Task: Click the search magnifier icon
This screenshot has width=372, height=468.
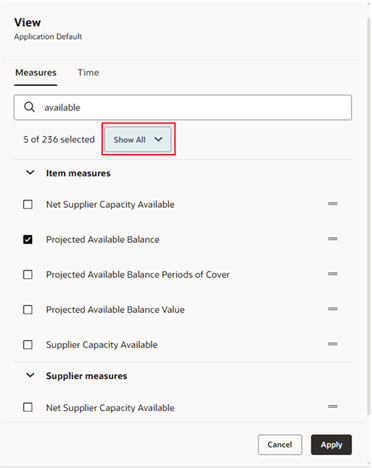Action: coord(29,107)
